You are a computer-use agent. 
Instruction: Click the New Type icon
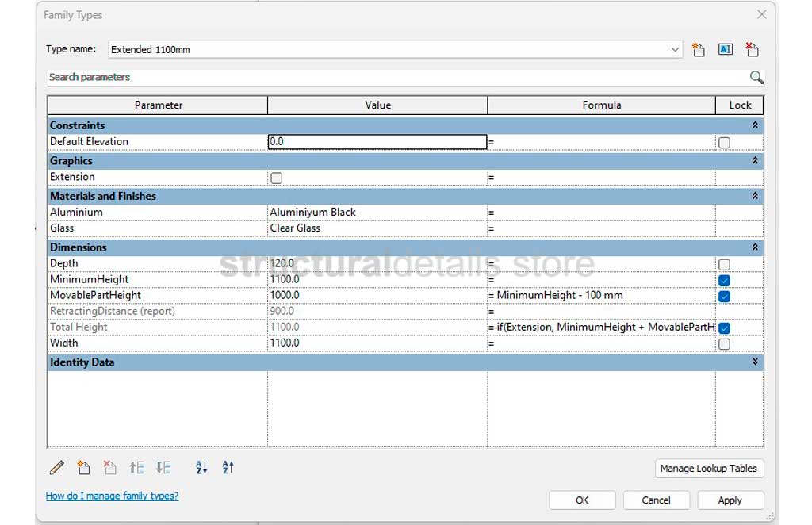click(698, 49)
